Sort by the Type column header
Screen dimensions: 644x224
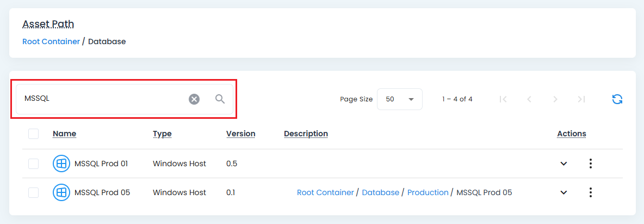162,134
